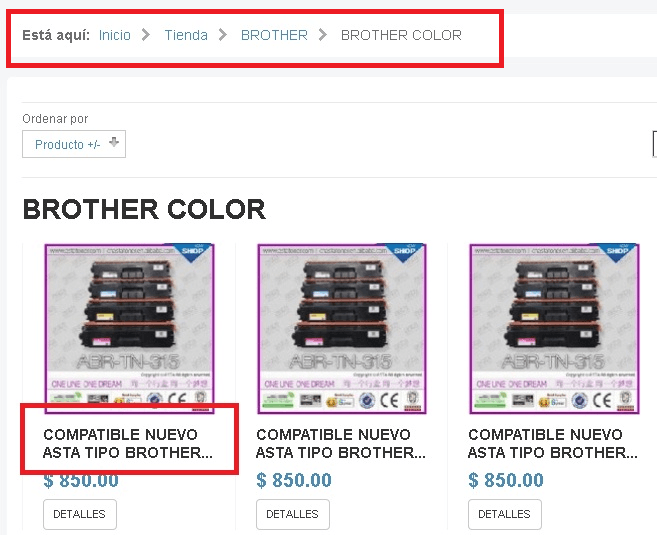Open the Tienda breadcrumb link
This screenshot has height=535, width=657.
[186, 35]
